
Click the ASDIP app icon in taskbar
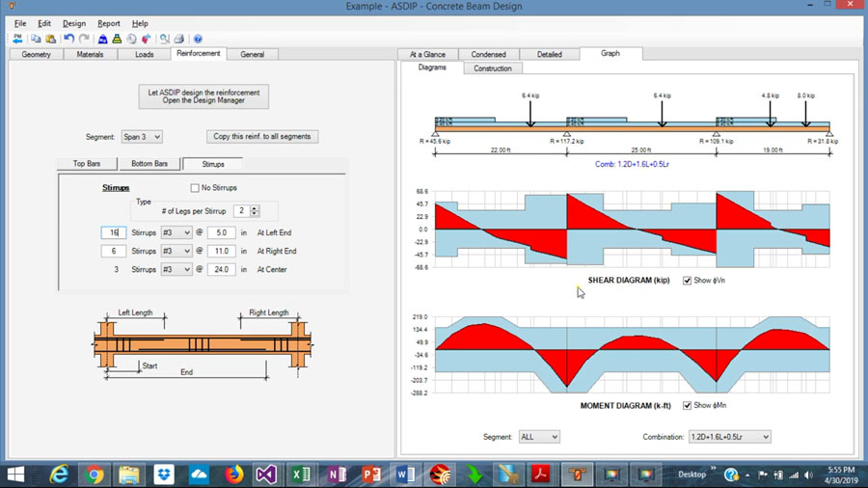[577, 474]
